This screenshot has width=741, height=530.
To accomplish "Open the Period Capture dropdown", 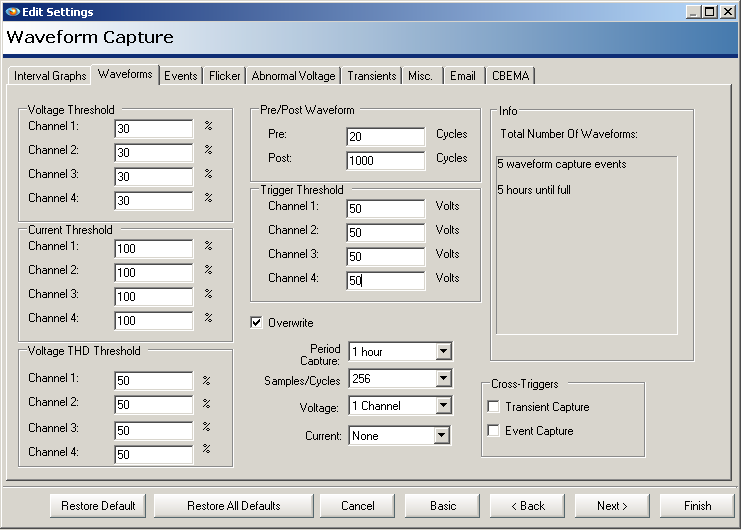I will coord(400,351).
